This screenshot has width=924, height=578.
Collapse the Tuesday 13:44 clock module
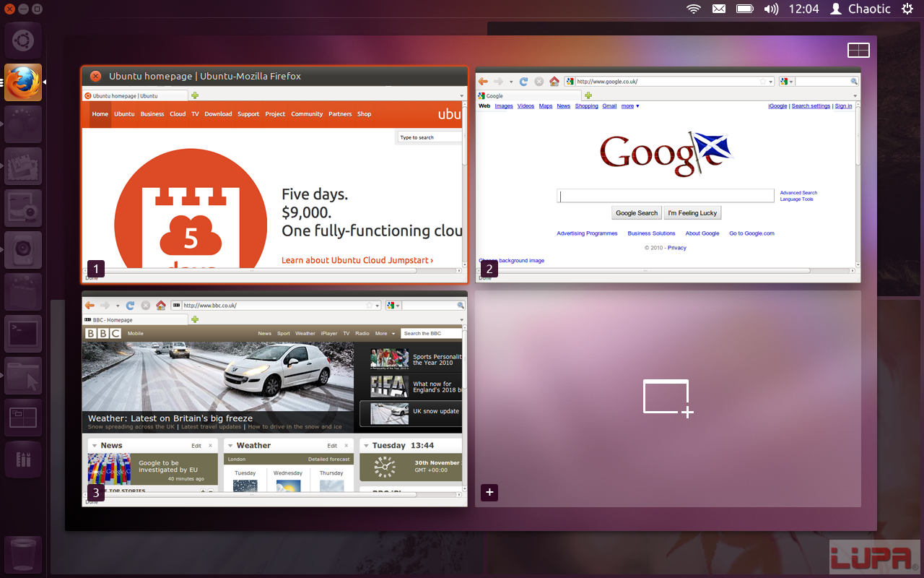pyautogui.click(x=366, y=446)
